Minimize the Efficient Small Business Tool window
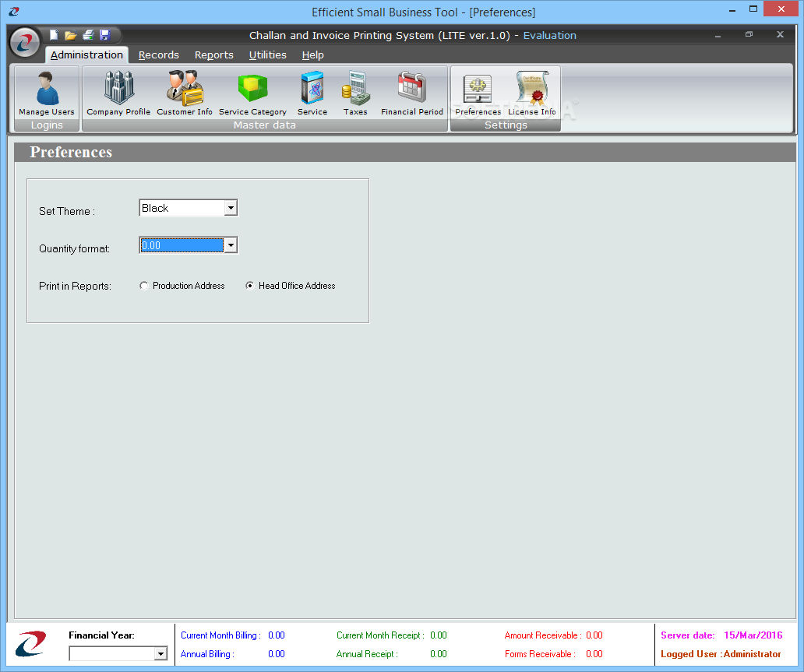The height and width of the screenshot is (672, 804). click(x=732, y=10)
